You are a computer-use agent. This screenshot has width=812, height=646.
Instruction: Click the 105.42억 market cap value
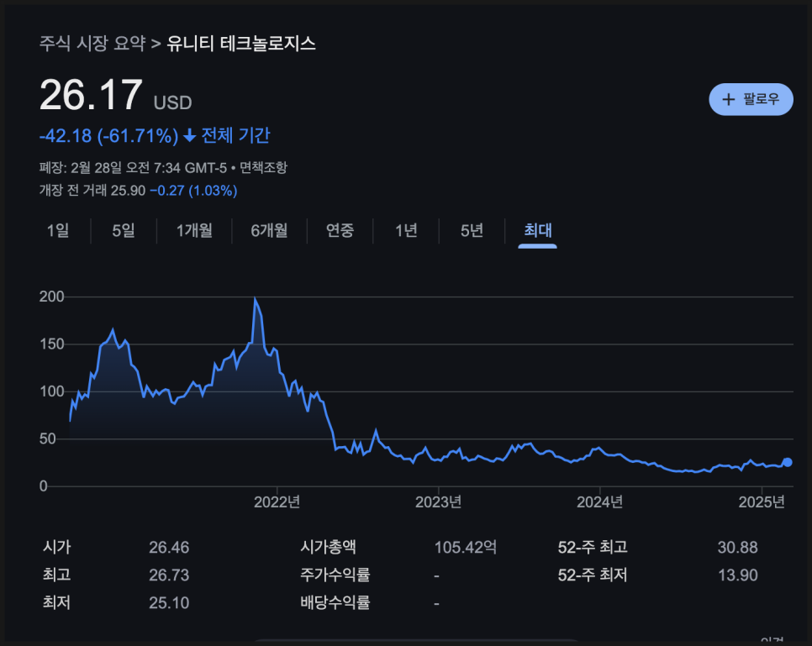pos(466,547)
